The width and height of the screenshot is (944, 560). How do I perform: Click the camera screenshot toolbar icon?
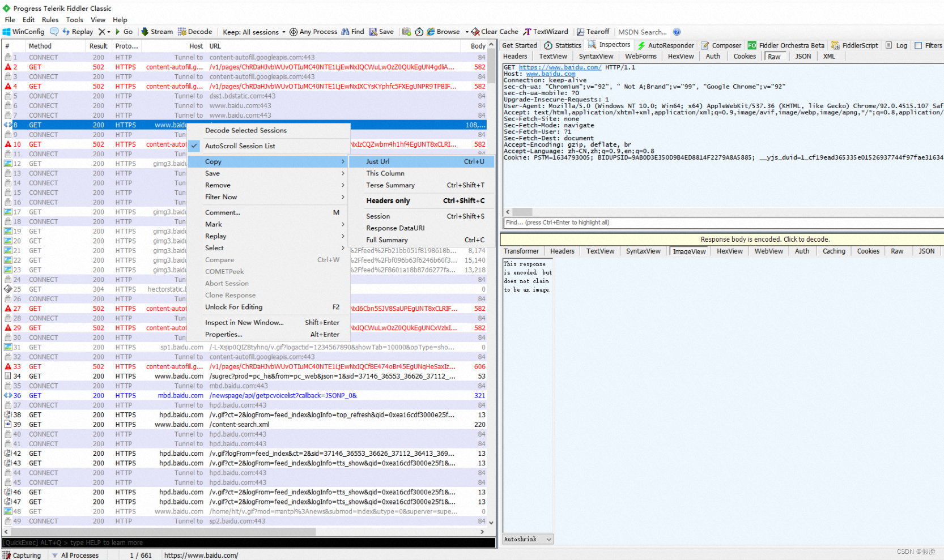406,32
